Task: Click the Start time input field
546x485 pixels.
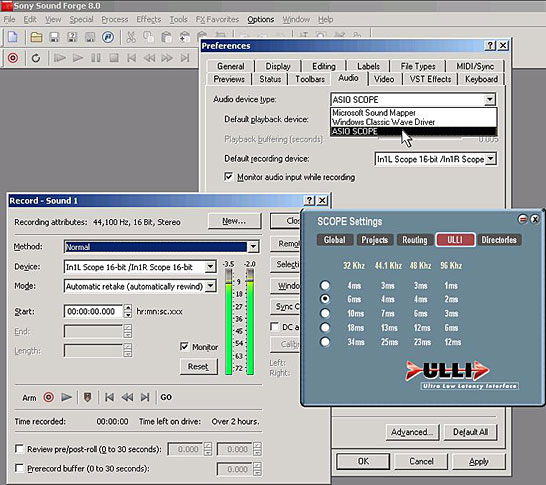Action: click(x=93, y=311)
